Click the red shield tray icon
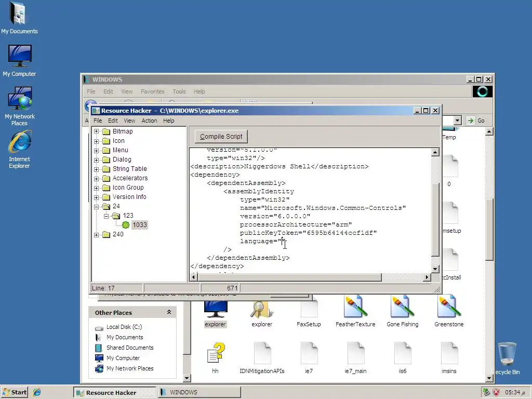 pyautogui.click(x=496, y=392)
